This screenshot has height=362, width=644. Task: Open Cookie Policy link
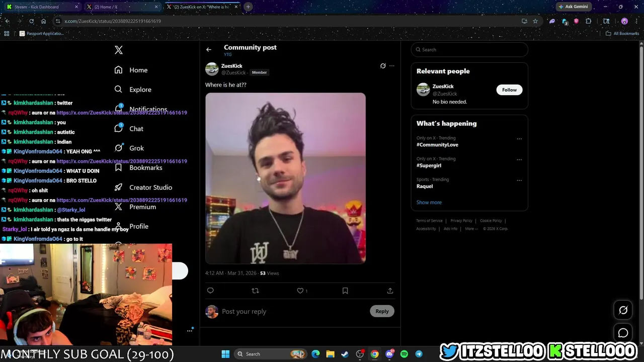tap(491, 221)
